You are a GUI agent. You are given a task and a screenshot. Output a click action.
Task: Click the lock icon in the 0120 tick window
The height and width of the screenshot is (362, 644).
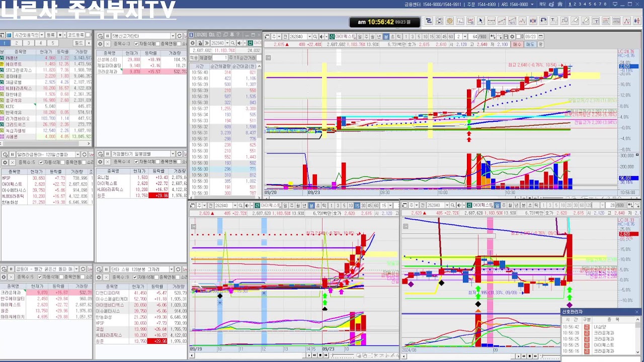click(x=200, y=43)
